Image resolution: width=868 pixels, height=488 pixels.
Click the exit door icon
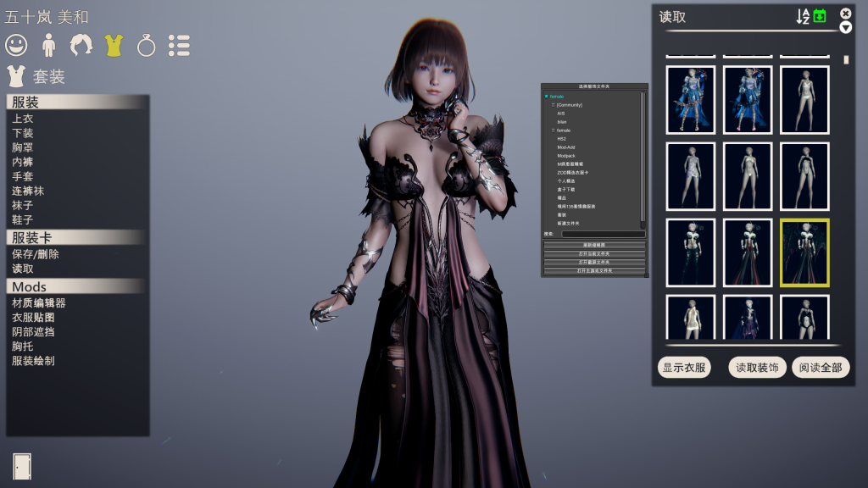coord(22,467)
